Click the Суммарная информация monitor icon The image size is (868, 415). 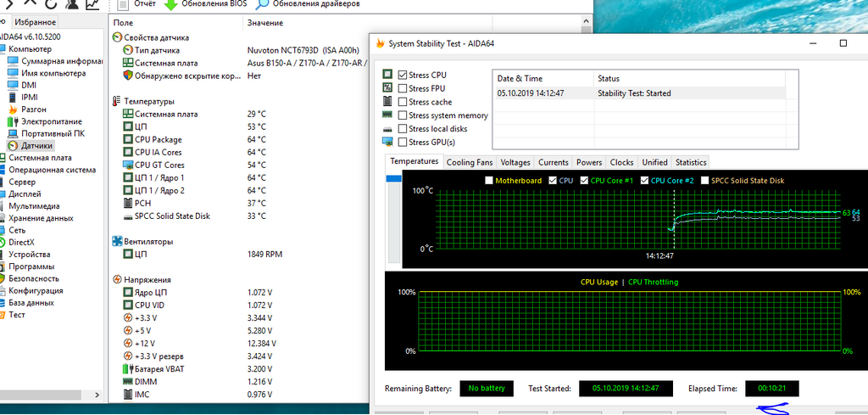(x=13, y=61)
